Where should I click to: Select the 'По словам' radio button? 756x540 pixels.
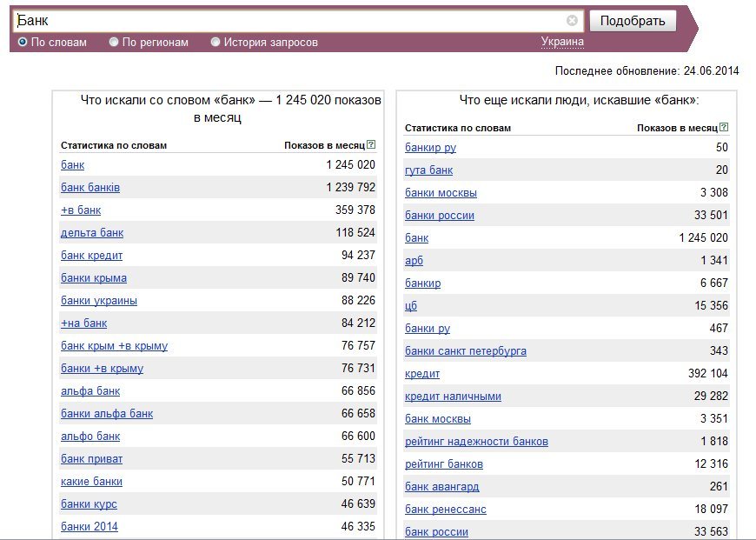click(23, 42)
